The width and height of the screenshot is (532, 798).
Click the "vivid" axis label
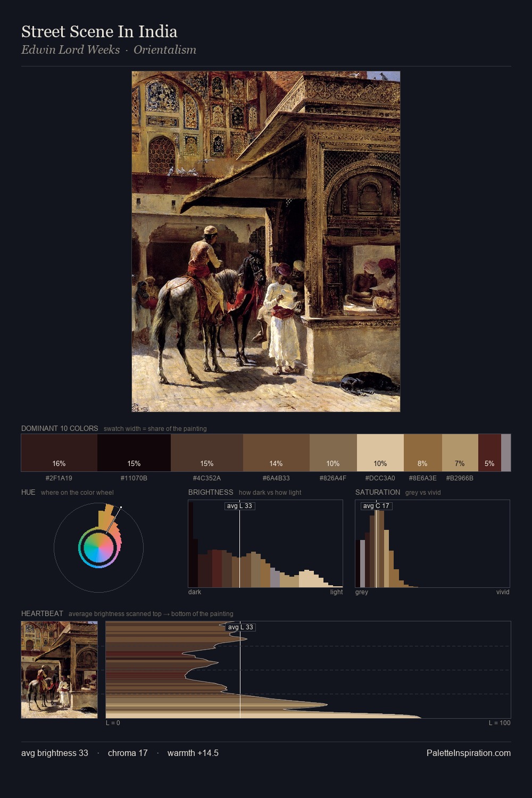click(x=503, y=592)
